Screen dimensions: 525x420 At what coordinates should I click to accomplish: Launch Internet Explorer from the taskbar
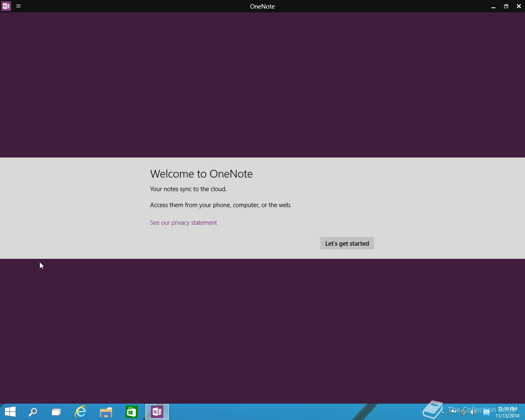click(81, 412)
